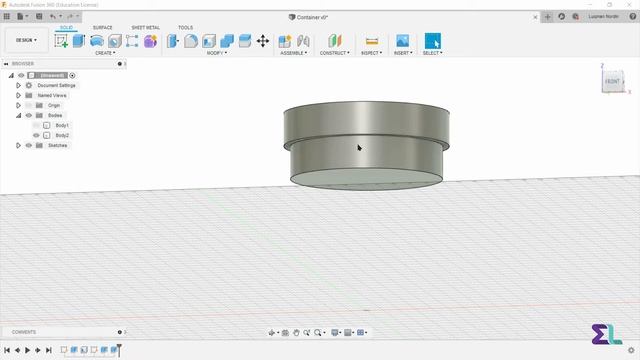
Task: Select the Offset Plane construct tool
Action: point(334,41)
